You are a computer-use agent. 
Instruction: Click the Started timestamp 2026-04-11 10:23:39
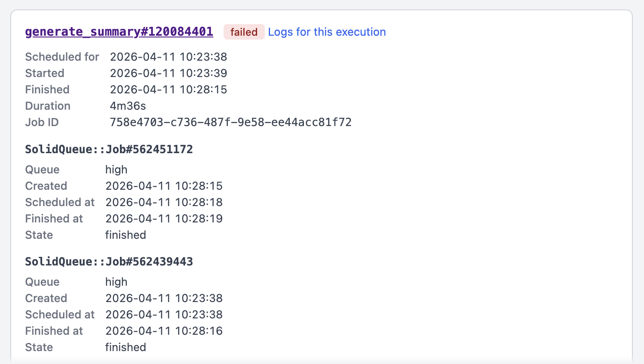pyautogui.click(x=169, y=73)
